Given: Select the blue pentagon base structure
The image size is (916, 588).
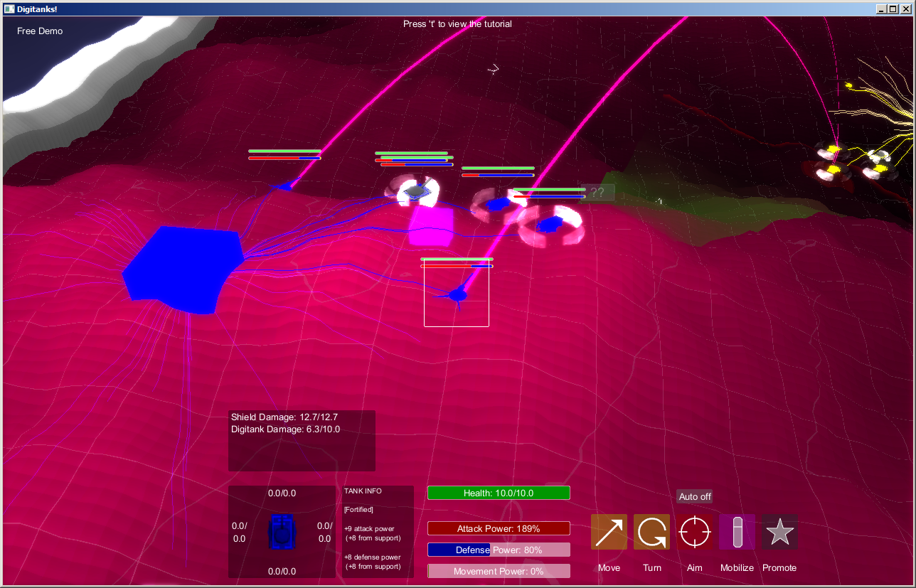Looking at the screenshot, I should pyautogui.click(x=183, y=269).
